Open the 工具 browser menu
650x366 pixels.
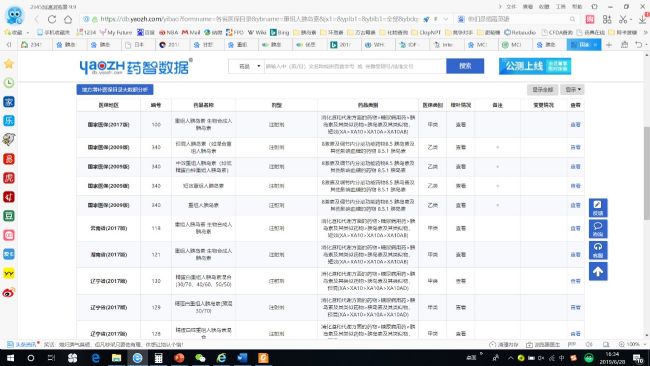(561, 7)
